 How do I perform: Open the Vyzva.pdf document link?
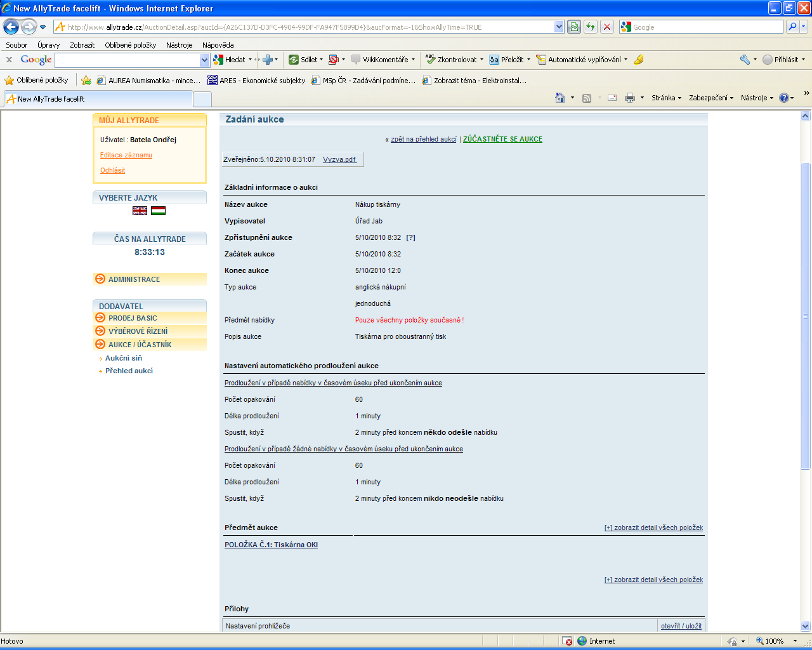coord(339,159)
